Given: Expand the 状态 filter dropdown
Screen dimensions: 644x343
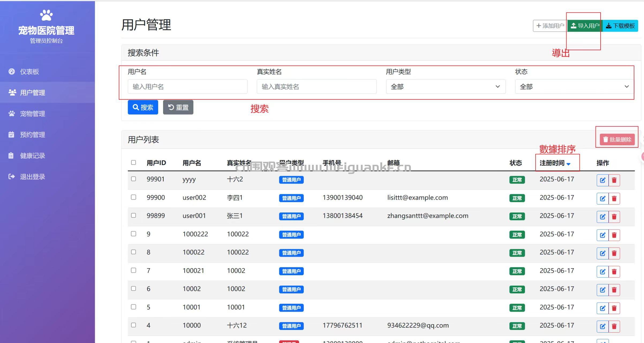Looking at the screenshot, I should [x=574, y=87].
